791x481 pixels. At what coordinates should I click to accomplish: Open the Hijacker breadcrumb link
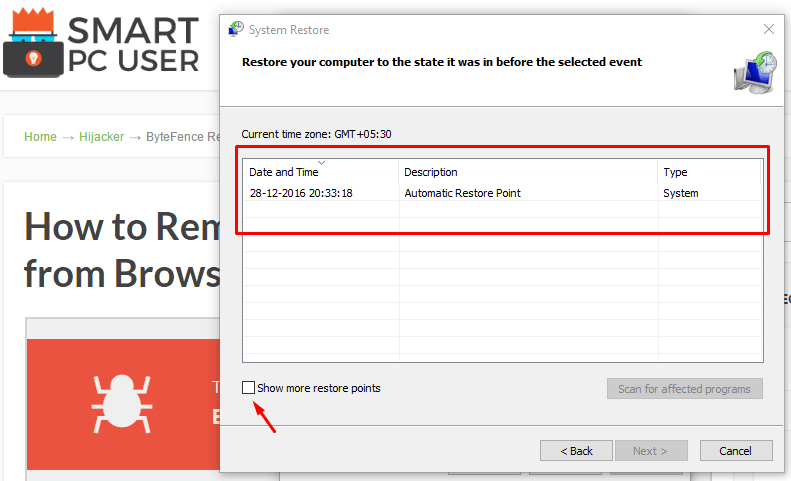[x=101, y=137]
